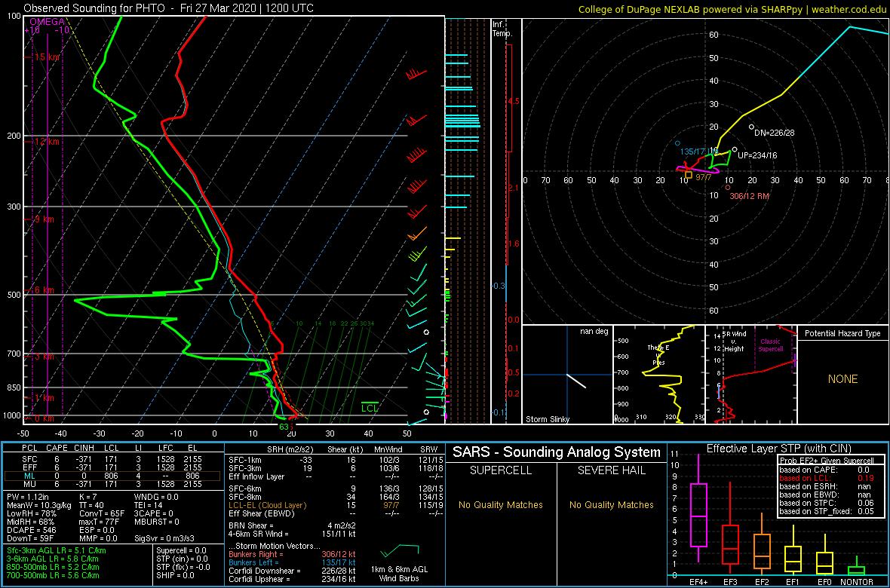The width and height of the screenshot is (890, 588).
Task: Select the SFC parcel row label
Action: [x=31, y=458]
